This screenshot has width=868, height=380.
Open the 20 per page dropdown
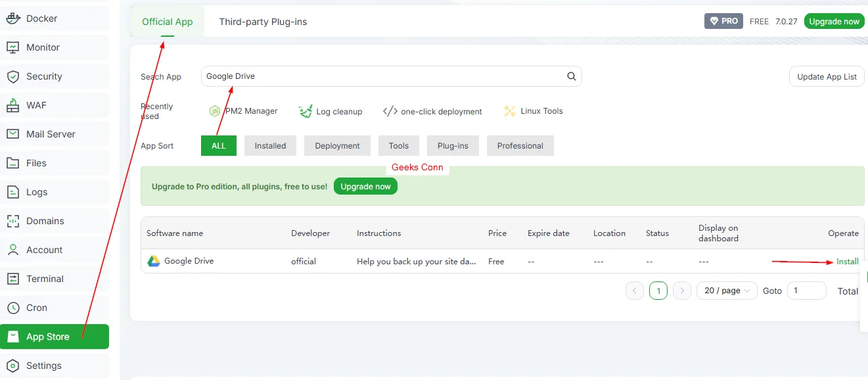[x=726, y=290]
